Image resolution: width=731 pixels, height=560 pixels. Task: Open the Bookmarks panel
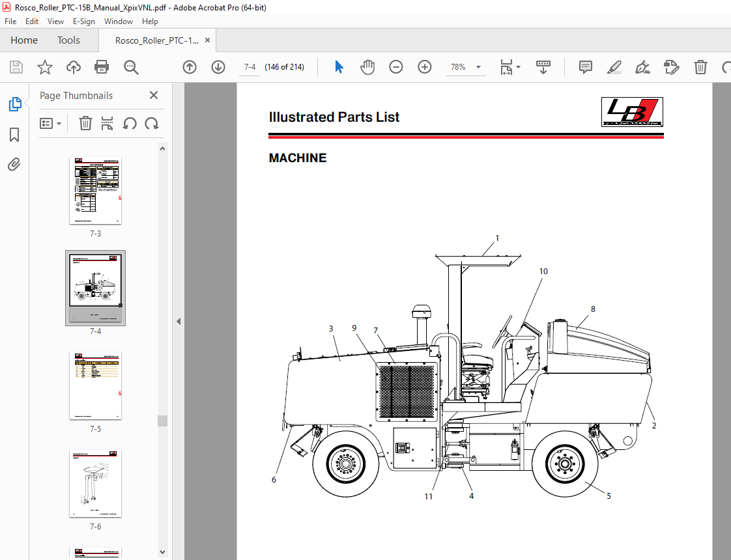click(14, 135)
